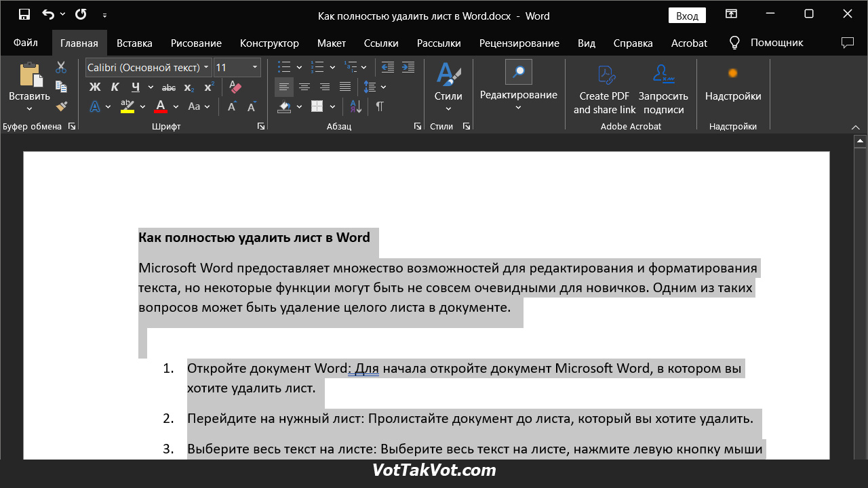Toggle strikethrough abc formatting
868x488 pixels.
click(169, 87)
